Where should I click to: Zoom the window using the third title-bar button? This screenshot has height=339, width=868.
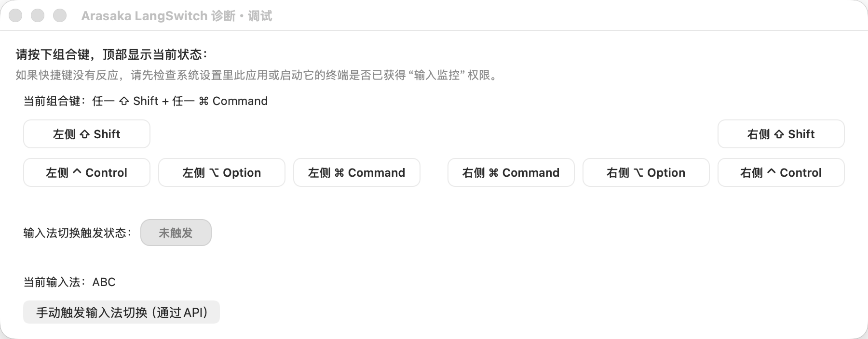tap(60, 16)
